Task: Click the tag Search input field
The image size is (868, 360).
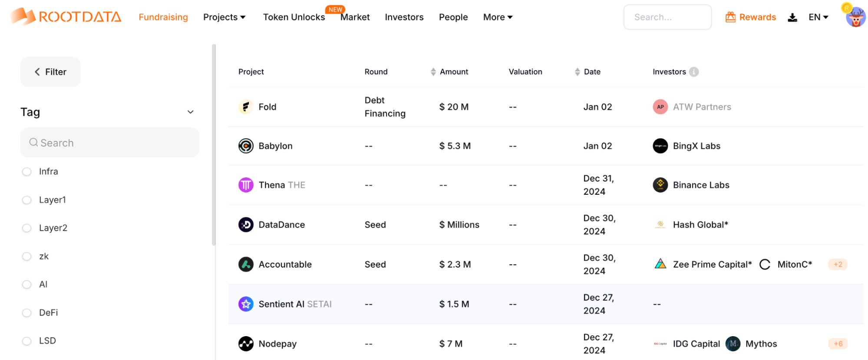Action: [109, 143]
